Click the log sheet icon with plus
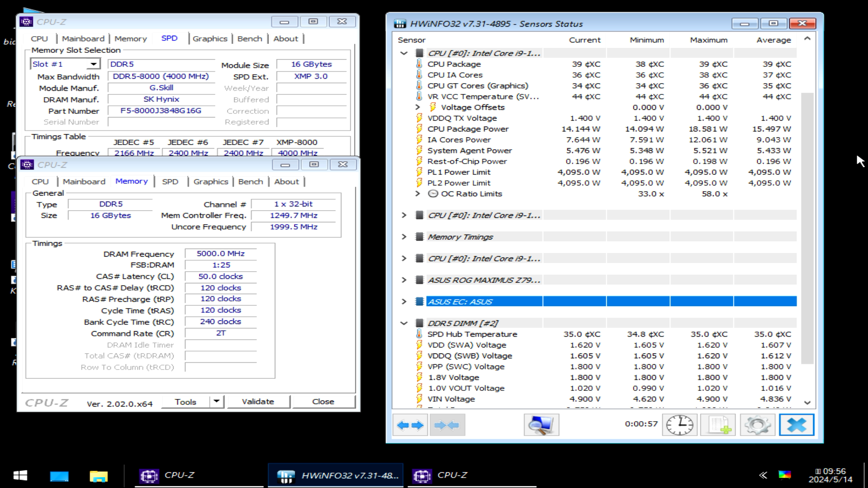This screenshot has height=488, width=868. [x=718, y=425]
